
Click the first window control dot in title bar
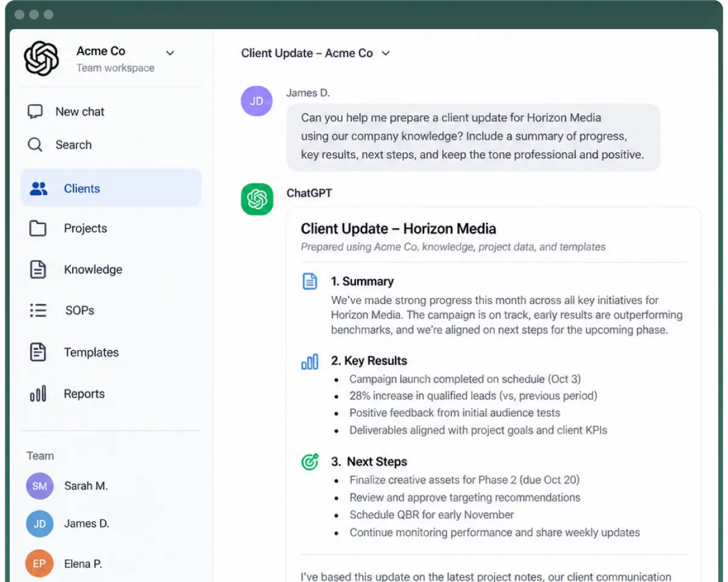pyautogui.click(x=19, y=15)
